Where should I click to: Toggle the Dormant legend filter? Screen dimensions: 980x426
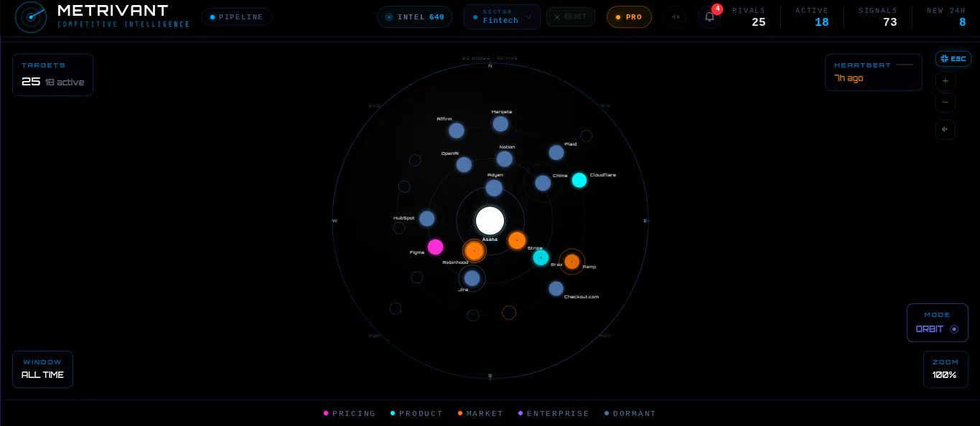pyautogui.click(x=630, y=414)
